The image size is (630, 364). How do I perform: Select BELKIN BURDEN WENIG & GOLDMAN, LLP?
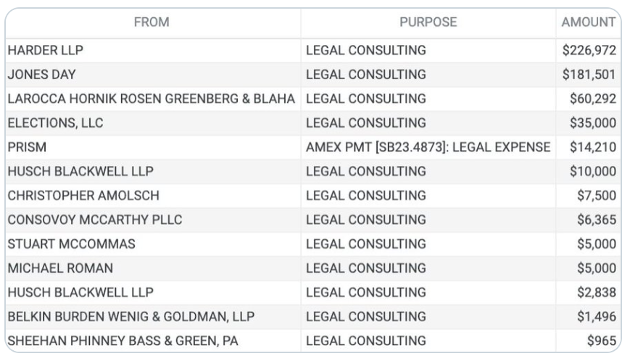pos(131,317)
